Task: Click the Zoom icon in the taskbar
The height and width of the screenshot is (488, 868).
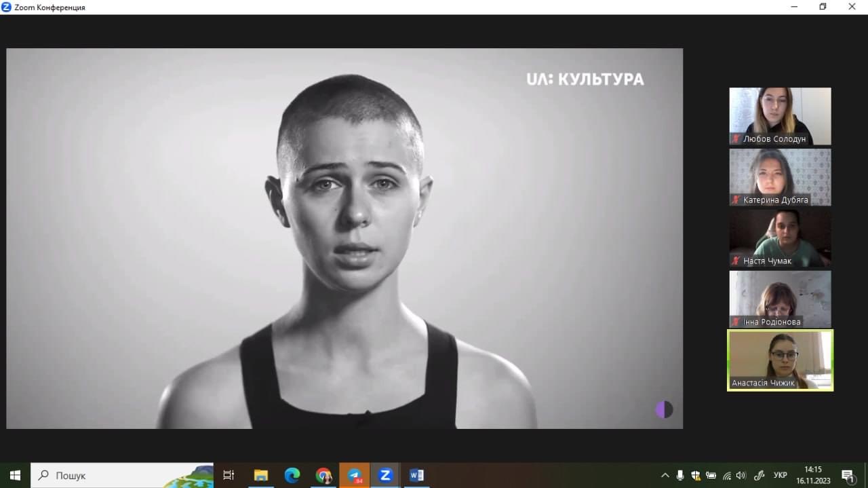Action: pyautogui.click(x=385, y=475)
